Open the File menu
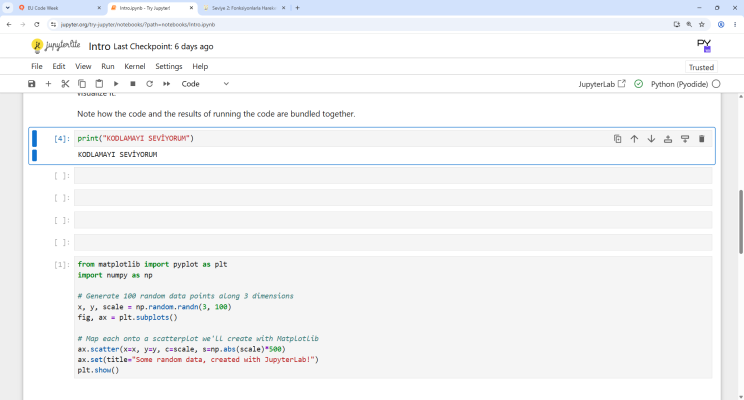744x400 pixels. [x=37, y=66]
